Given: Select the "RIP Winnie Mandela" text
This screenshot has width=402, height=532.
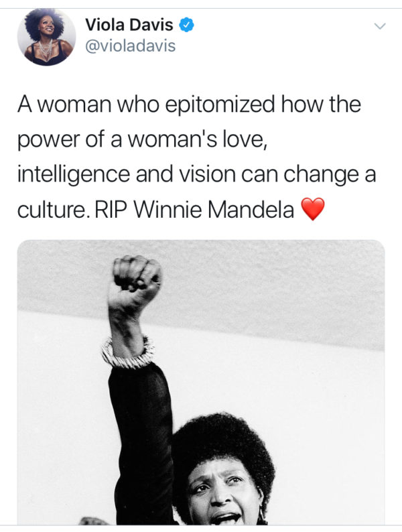Looking at the screenshot, I should coord(214,210).
